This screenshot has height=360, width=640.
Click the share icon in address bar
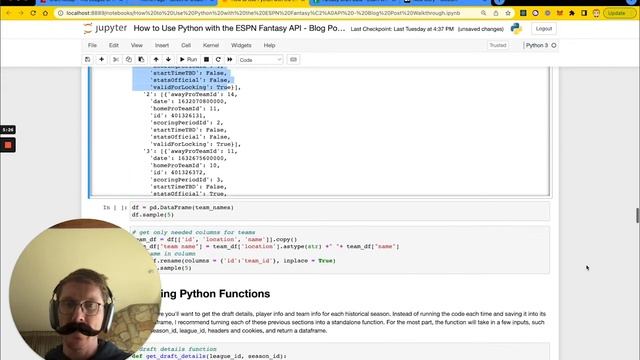496,13
